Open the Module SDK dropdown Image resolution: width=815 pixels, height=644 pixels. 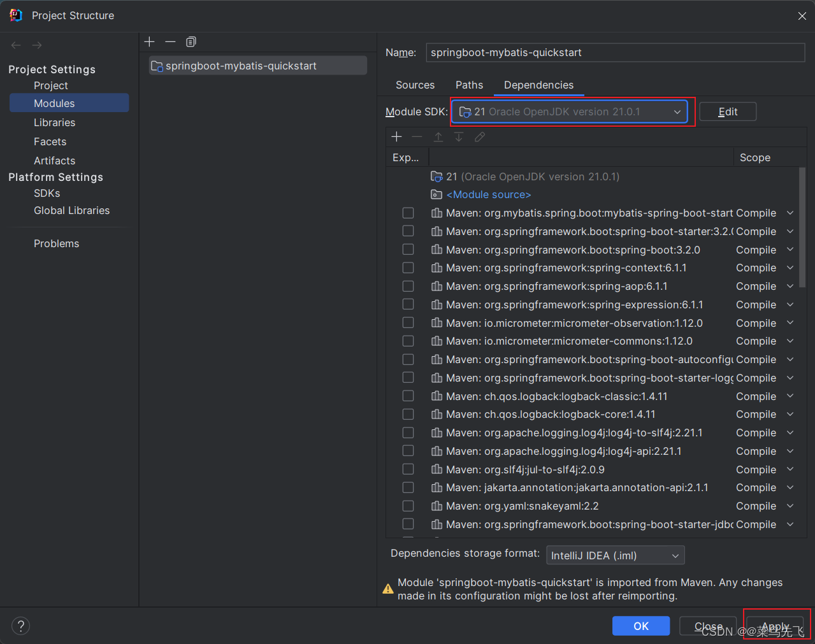coord(570,111)
